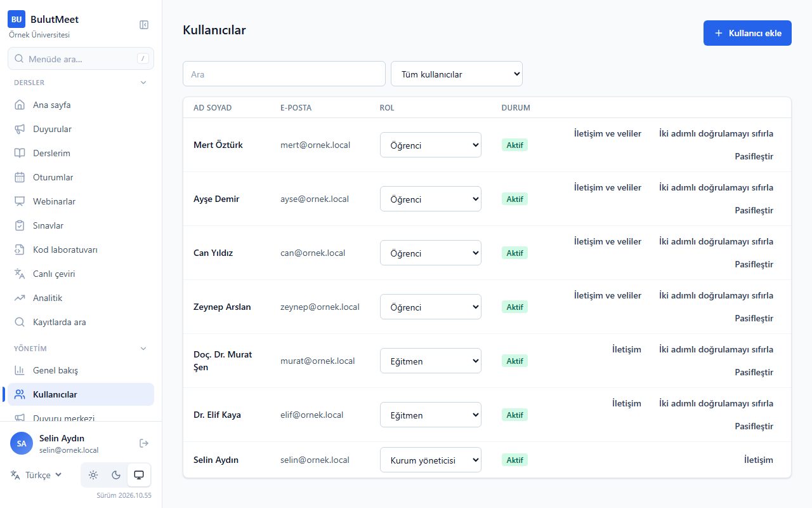Click email mert@ornek.local
Viewport: 812px width, 508px height.
(x=315, y=145)
